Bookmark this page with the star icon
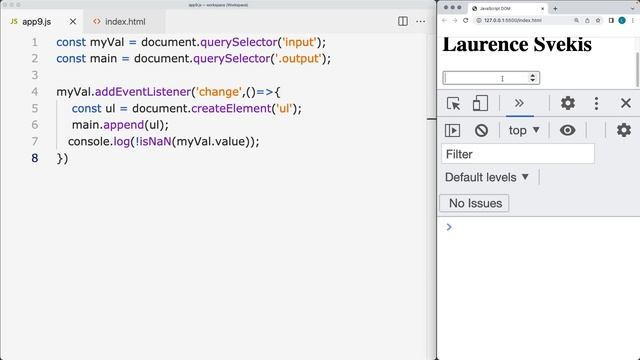The width and height of the screenshot is (640, 360). (x=598, y=20)
